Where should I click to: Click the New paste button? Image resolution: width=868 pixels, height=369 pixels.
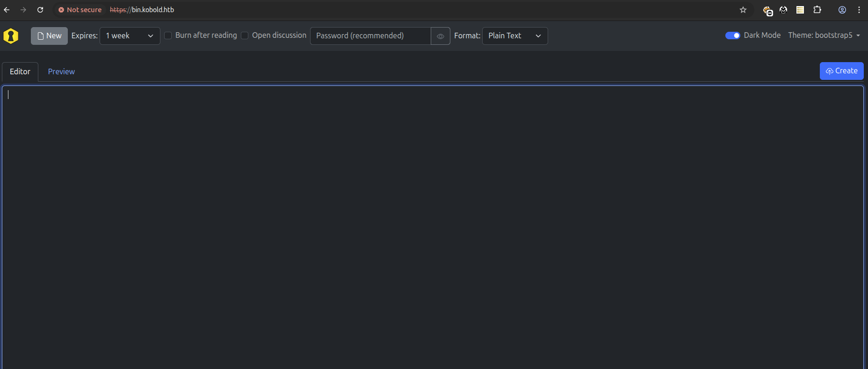point(49,36)
